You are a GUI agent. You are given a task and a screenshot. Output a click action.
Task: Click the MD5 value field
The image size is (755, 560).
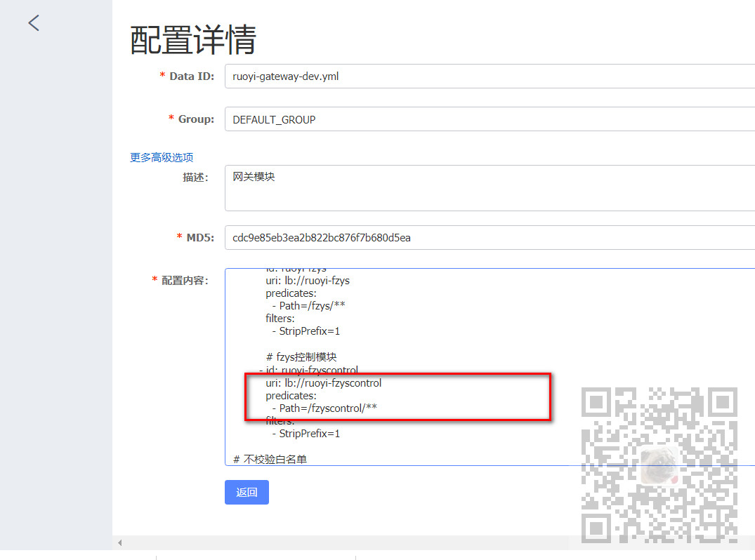coord(490,238)
